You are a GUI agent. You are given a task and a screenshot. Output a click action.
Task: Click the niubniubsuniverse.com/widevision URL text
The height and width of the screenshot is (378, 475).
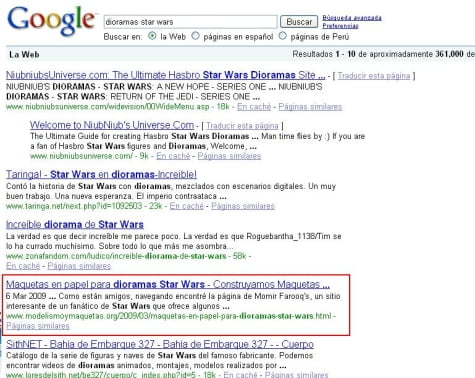point(108,107)
